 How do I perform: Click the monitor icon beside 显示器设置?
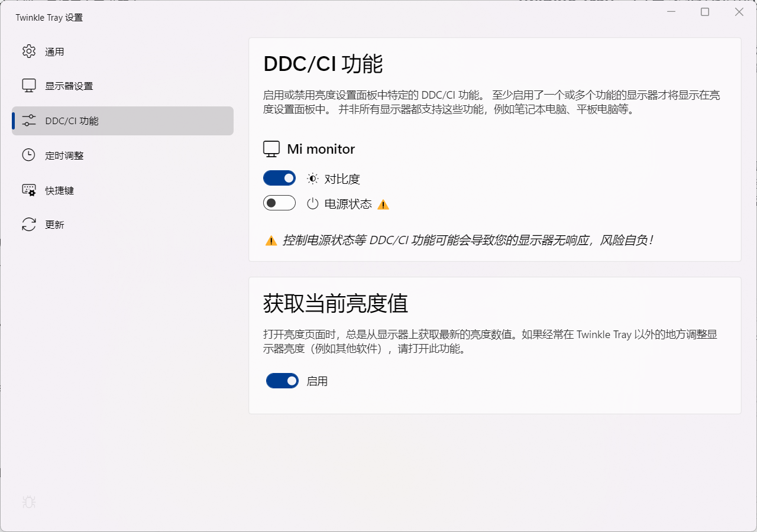coord(28,85)
